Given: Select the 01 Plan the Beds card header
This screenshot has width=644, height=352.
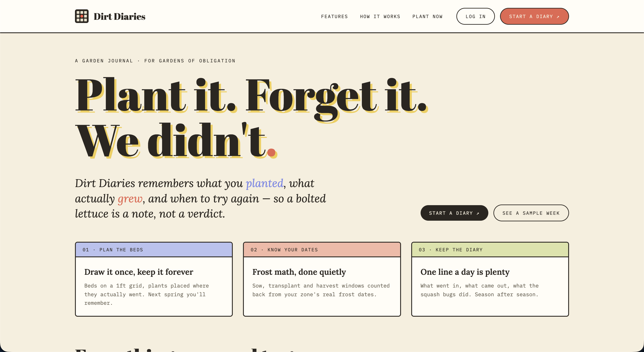Looking at the screenshot, I should point(154,250).
